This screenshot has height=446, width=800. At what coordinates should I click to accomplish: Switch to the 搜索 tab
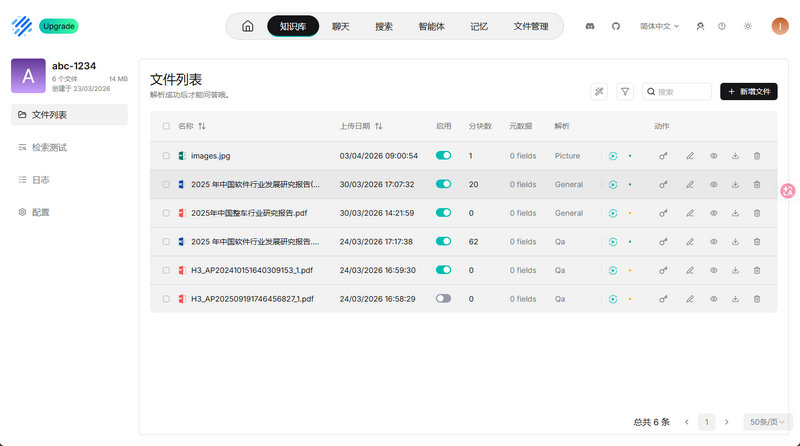tap(384, 26)
